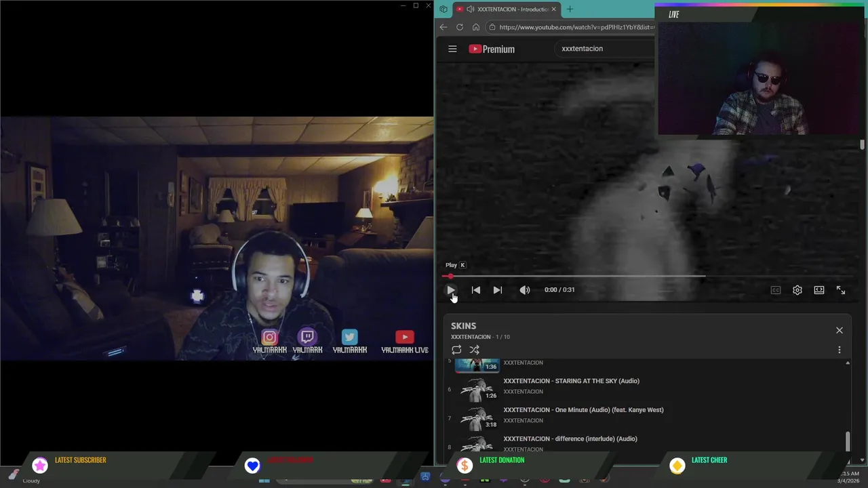
Task: Mute the tab via speaker icon
Action: pyautogui.click(x=471, y=9)
